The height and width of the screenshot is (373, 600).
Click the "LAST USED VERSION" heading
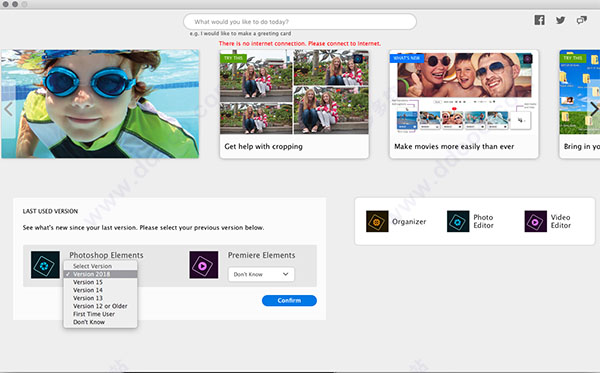(50, 211)
